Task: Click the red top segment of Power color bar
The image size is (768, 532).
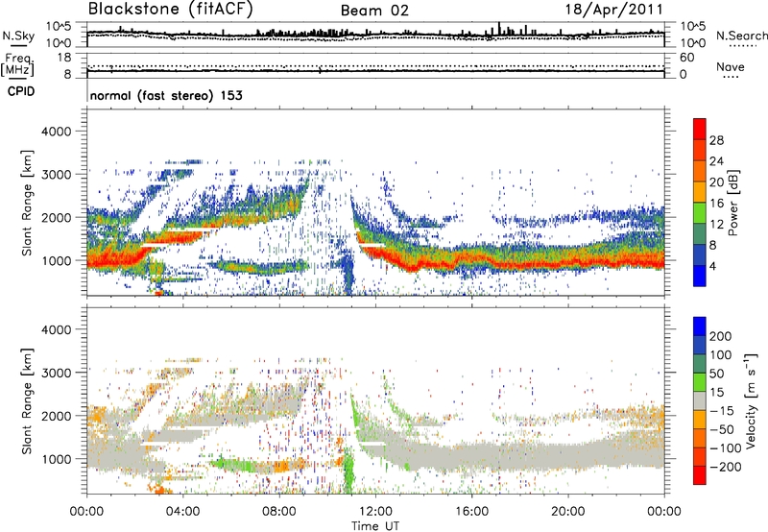Action: [700, 129]
